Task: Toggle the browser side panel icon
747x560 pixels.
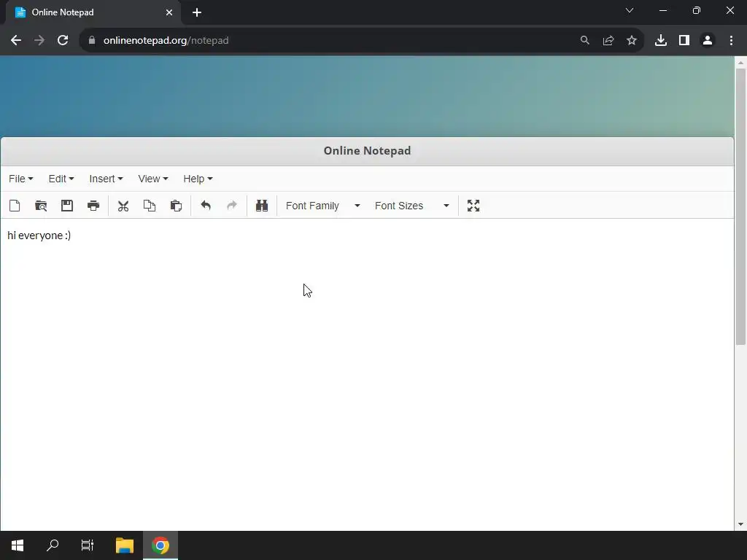Action: (684, 41)
